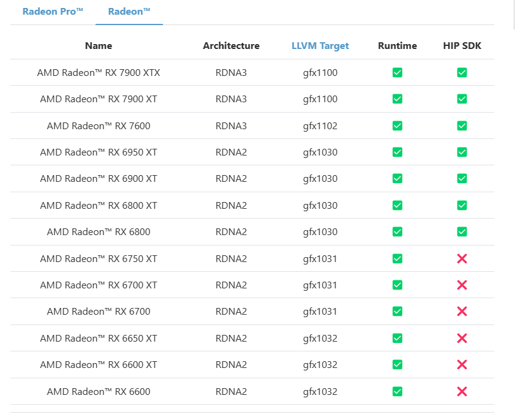Click the Runtime checkmark for RX 6950 XT
The height and width of the screenshot is (420, 523).
(397, 152)
